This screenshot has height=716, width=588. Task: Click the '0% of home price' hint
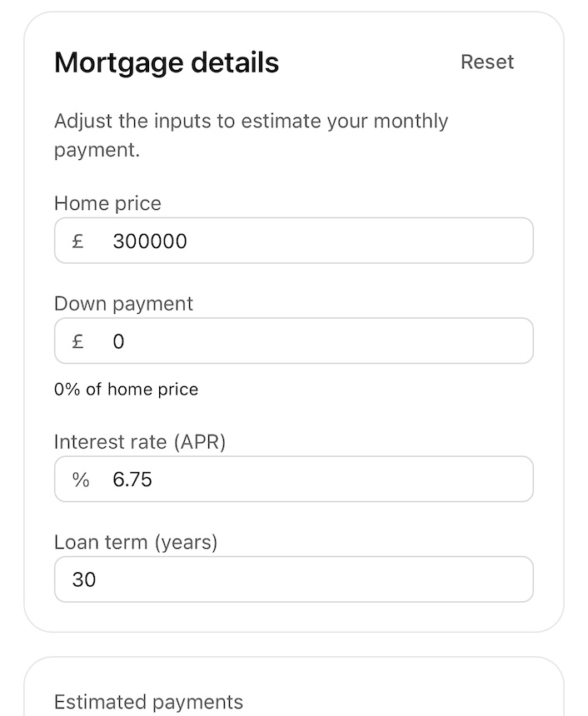(x=127, y=390)
